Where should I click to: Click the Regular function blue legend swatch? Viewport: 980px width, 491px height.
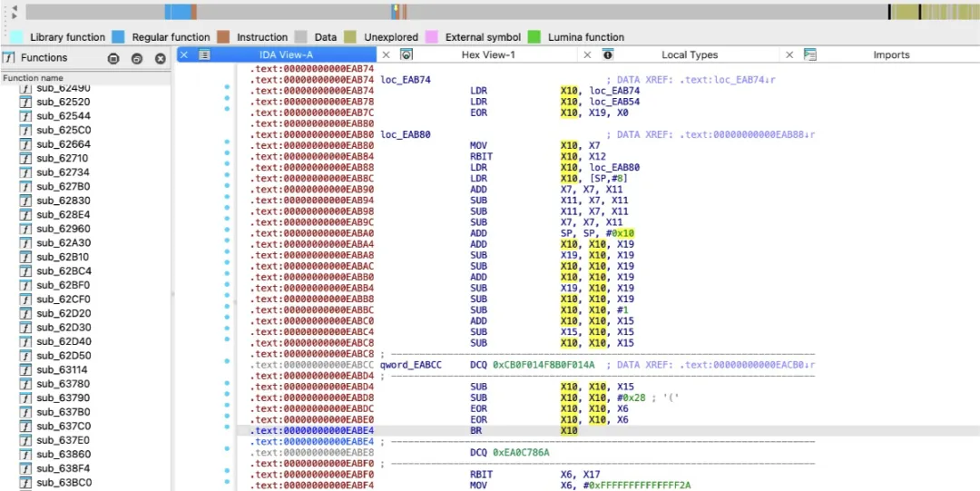(x=118, y=37)
